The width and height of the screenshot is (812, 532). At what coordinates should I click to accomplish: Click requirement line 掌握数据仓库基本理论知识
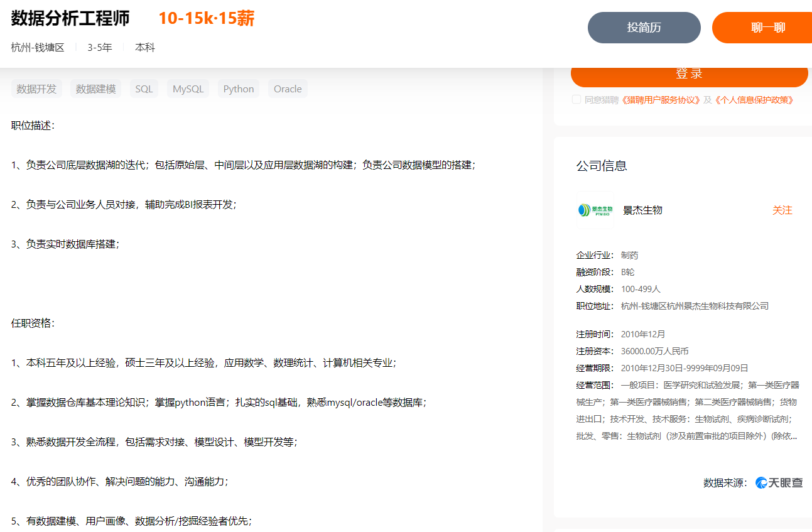pyautogui.click(x=219, y=403)
